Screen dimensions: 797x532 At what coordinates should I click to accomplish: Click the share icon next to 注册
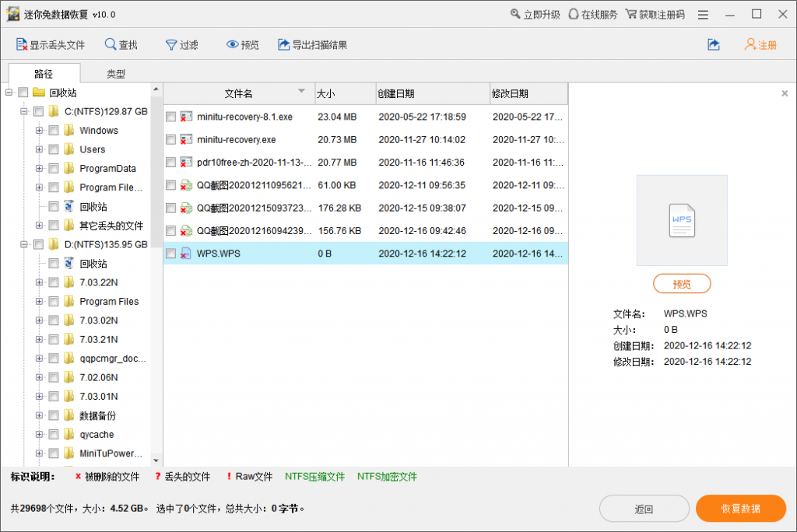point(714,44)
